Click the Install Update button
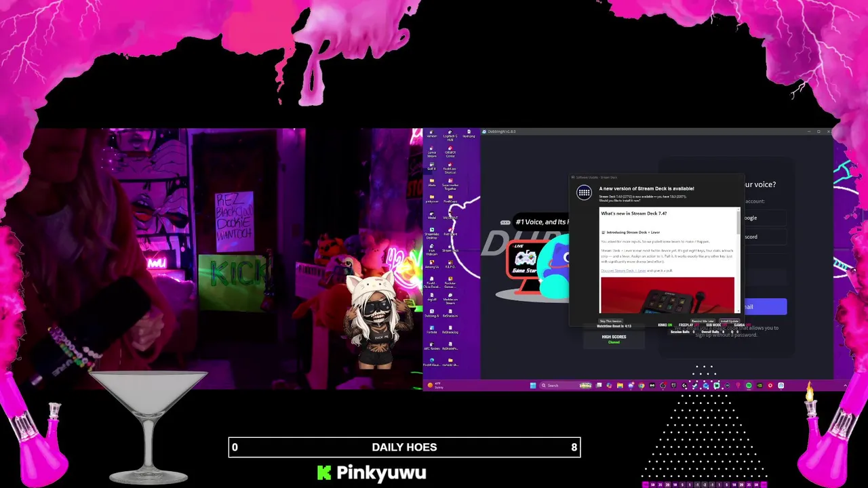Viewport: 868px width, 488px height. [730, 321]
